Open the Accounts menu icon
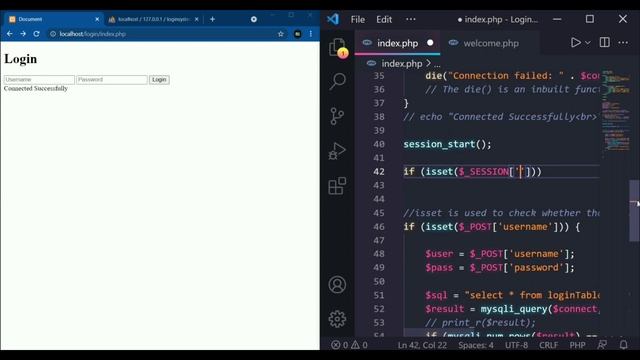This screenshot has width=640, height=360. pyautogui.click(x=337, y=284)
